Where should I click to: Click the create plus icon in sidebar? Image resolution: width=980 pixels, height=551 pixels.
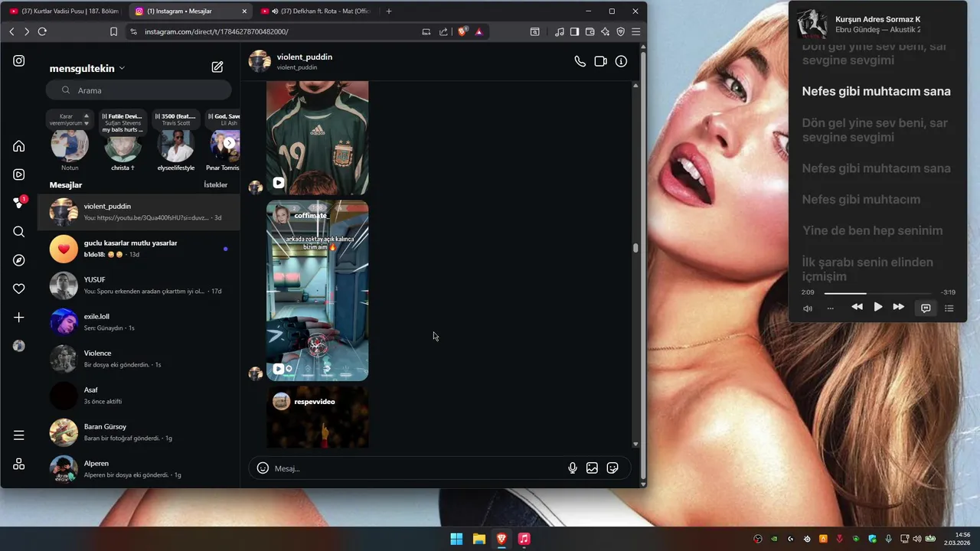pyautogui.click(x=19, y=318)
